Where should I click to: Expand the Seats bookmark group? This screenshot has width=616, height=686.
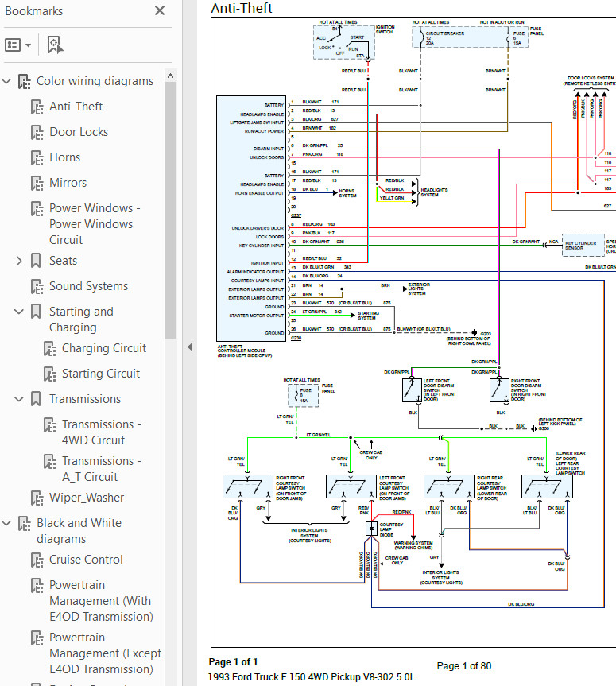(x=19, y=261)
